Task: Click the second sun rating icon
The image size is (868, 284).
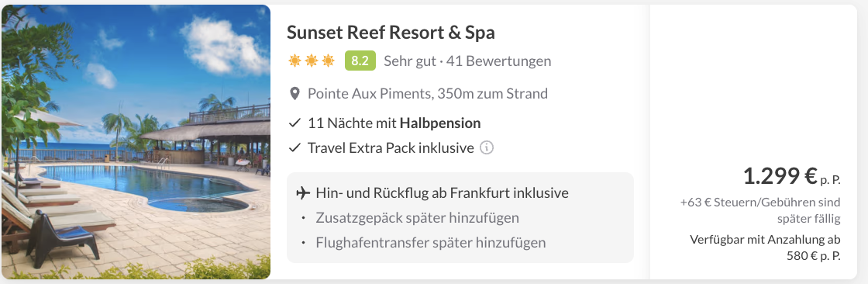Action: point(312,61)
